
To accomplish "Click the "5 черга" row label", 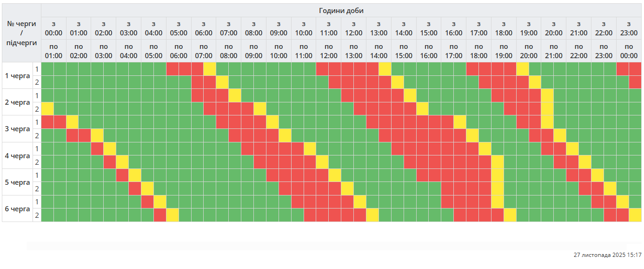I will pyautogui.click(x=17, y=182).
